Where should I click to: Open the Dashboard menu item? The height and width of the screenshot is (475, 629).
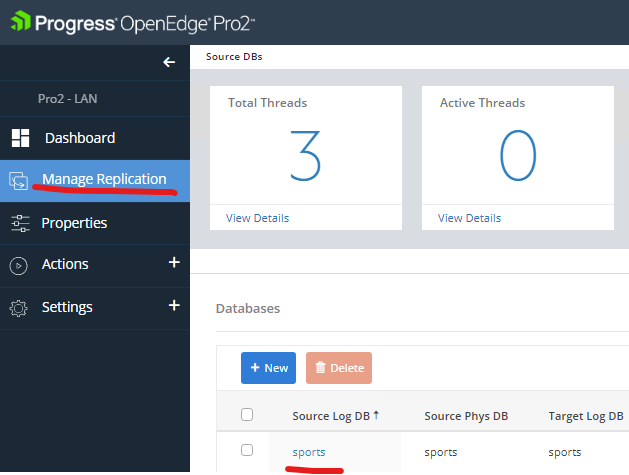click(95, 138)
